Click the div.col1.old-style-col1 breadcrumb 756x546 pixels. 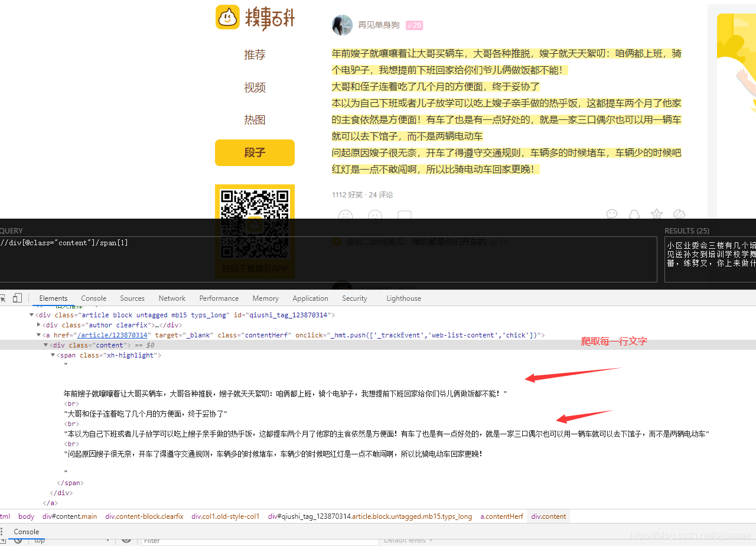226,516
